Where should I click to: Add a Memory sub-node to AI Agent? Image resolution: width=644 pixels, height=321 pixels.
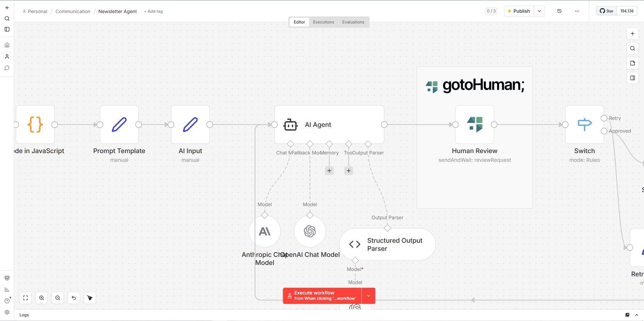tap(329, 171)
